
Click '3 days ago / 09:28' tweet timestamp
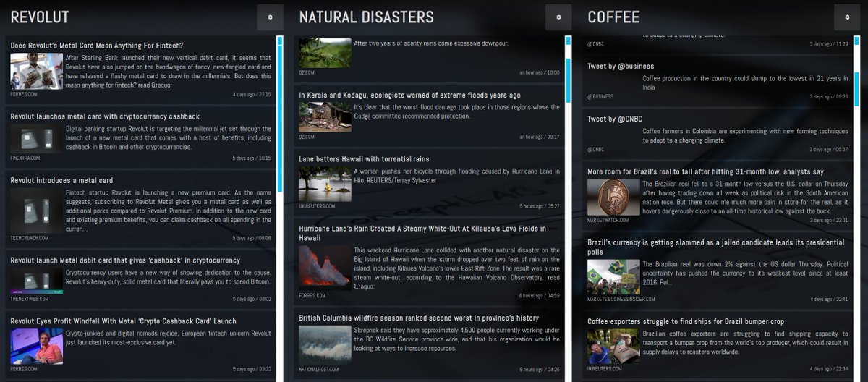829,96
